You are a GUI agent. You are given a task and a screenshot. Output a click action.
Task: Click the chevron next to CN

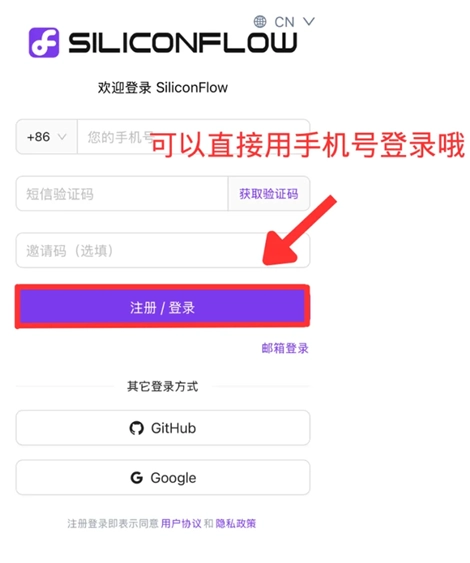[x=309, y=22]
